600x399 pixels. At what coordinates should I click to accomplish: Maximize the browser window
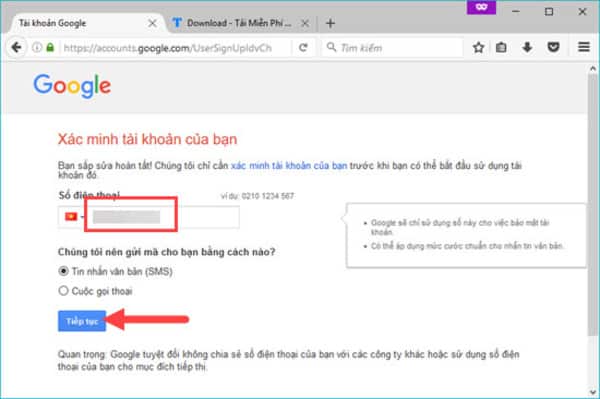(x=549, y=11)
